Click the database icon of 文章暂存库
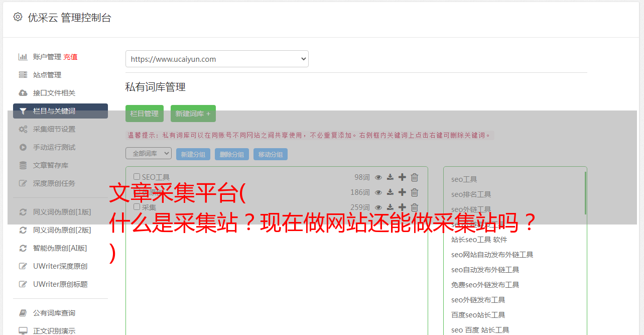Screen dimensions: 644x335 click(23, 165)
